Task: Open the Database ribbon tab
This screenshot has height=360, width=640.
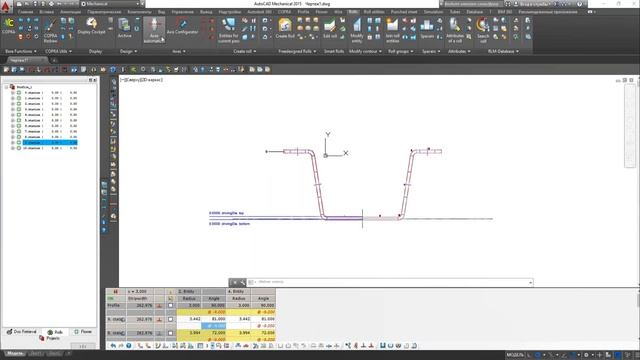Action: pos(475,12)
